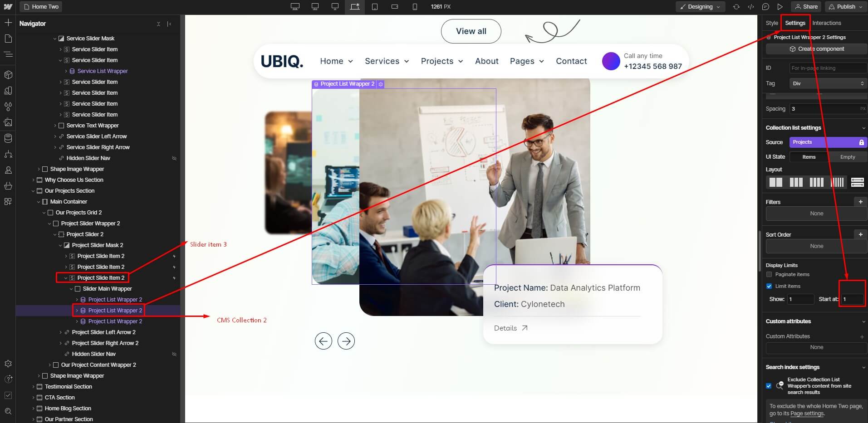Collapse Project Slider Mask 2 tree item

pyautogui.click(x=60, y=245)
